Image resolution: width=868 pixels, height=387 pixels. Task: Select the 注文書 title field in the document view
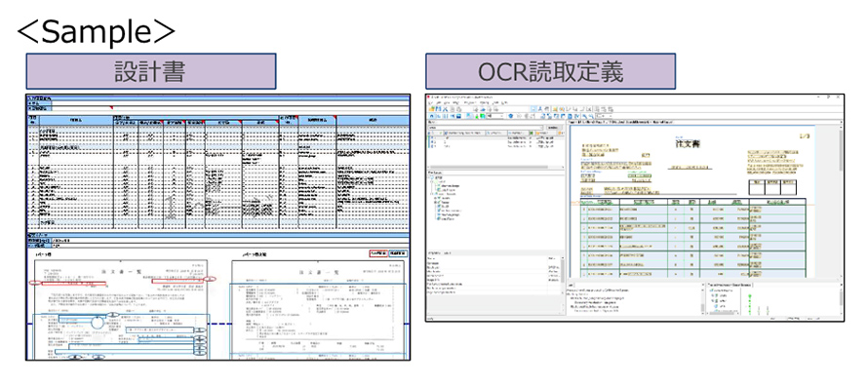pyautogui.click(x=689, y=143)
